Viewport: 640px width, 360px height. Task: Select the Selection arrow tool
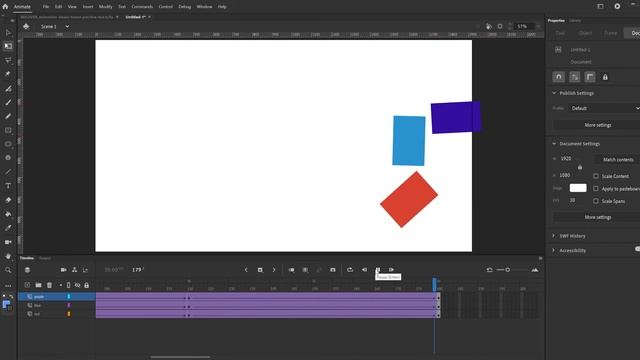pyautogui.click(x=8, y=32)
